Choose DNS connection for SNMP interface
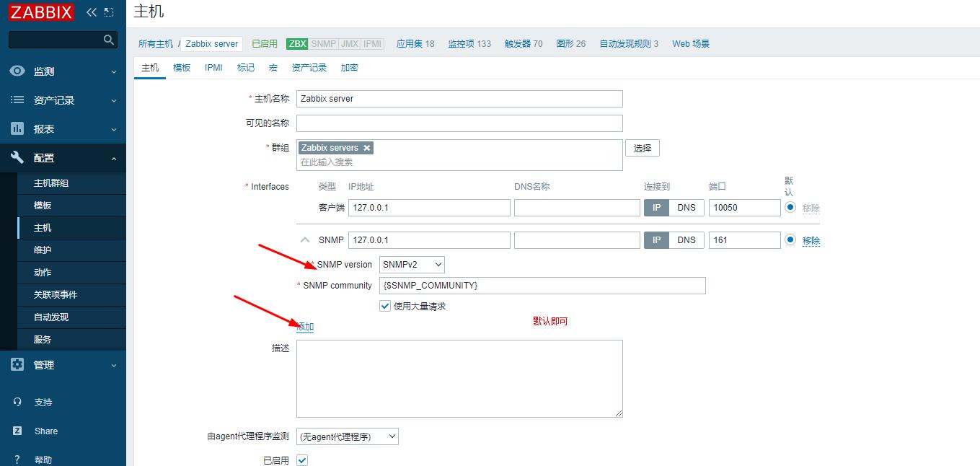 687,240
